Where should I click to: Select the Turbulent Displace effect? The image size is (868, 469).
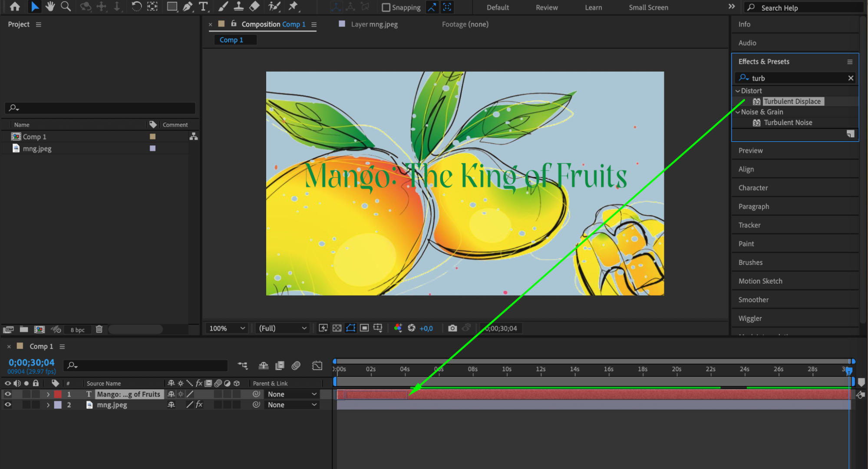click(792, 101)
